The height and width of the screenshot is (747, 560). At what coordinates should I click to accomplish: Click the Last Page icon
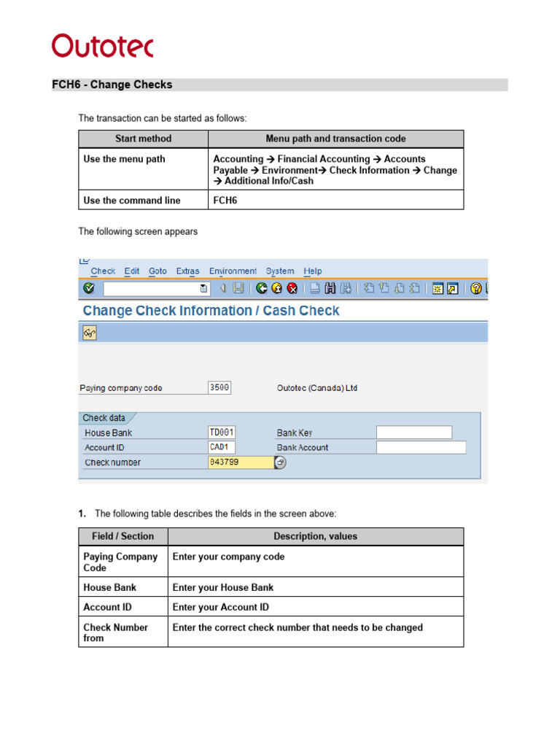pos(415,288)
